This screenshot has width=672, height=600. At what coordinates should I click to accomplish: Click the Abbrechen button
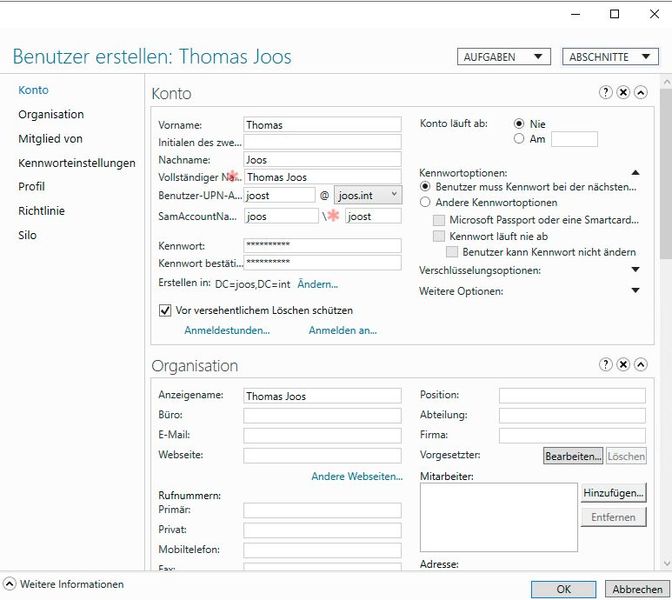[x=637, y=589]
